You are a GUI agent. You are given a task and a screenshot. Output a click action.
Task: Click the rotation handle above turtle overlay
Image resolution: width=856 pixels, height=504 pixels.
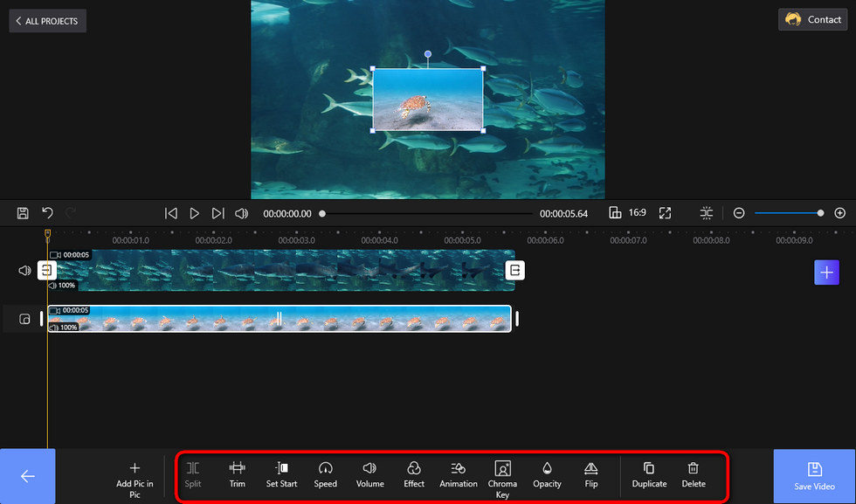click(x=428, y=54)
